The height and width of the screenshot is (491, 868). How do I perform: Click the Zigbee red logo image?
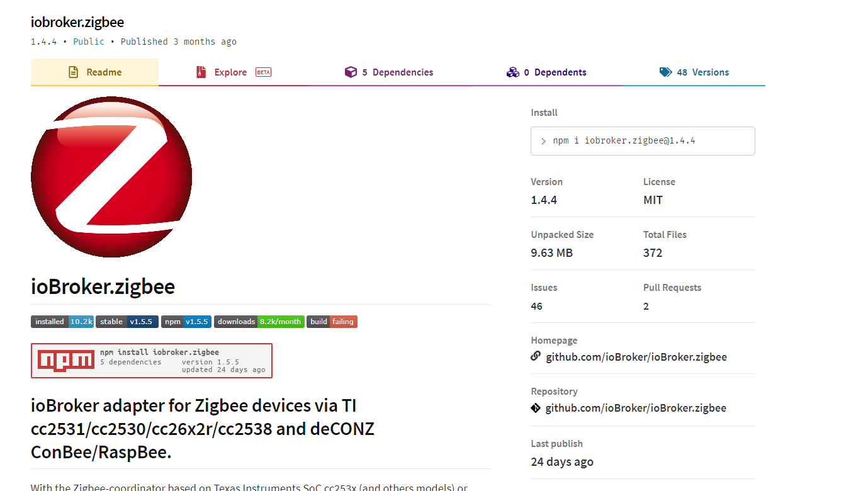point(111,177)
